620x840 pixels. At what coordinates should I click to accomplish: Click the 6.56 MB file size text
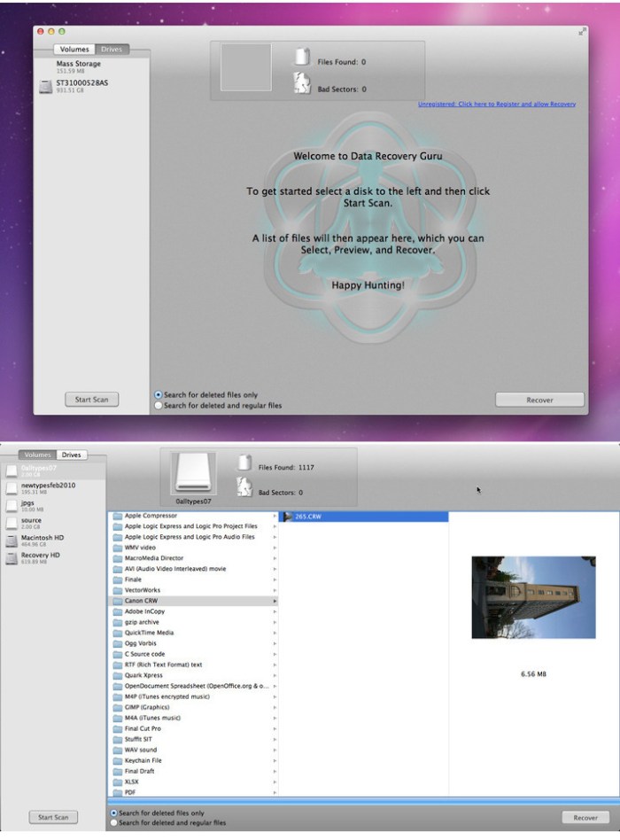[x=533, y=674]
